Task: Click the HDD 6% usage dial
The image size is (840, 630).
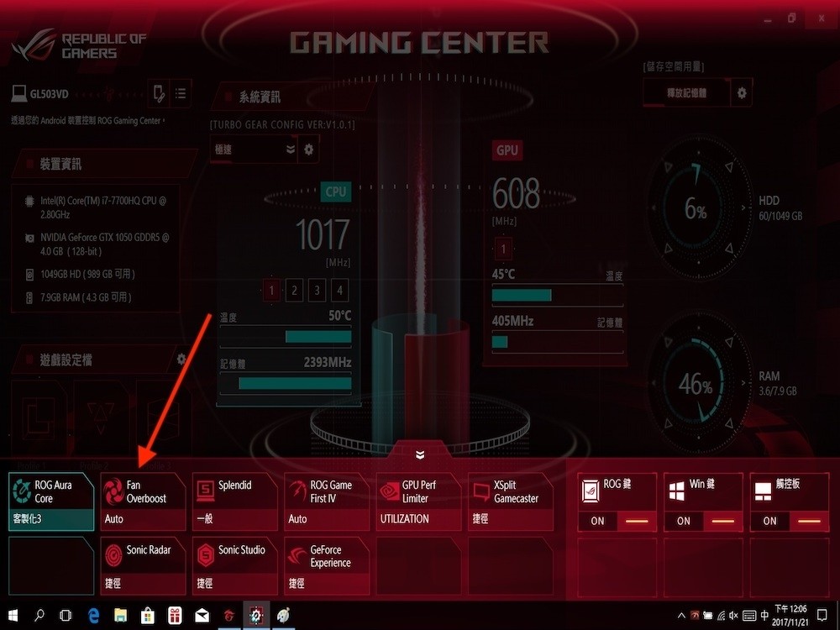Action: tap(697, 207)
